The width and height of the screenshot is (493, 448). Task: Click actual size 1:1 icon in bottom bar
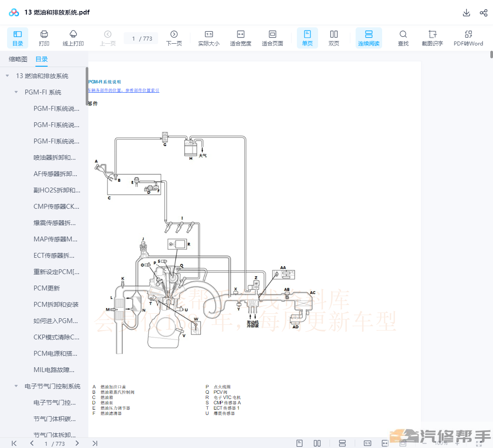click(367, 443)
